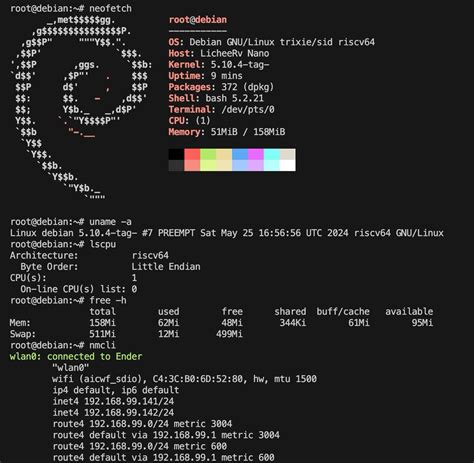Click the 'wlan0: connected to Ender' line

[x=76, y=357]
